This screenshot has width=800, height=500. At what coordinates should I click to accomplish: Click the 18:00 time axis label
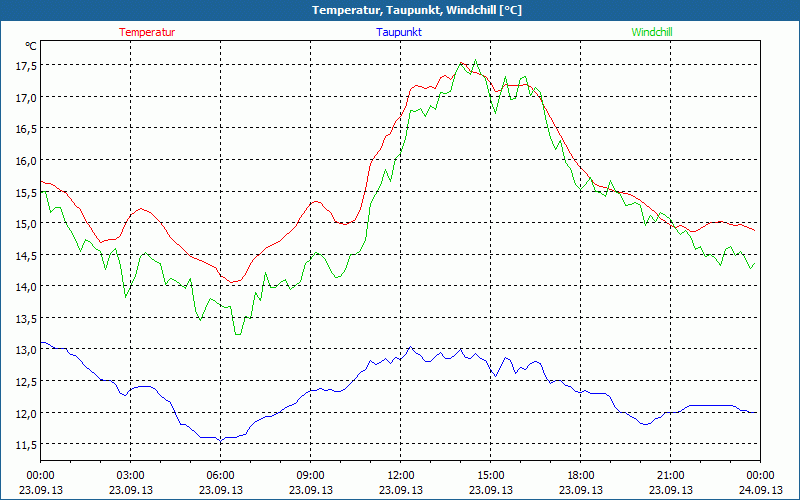581,476
